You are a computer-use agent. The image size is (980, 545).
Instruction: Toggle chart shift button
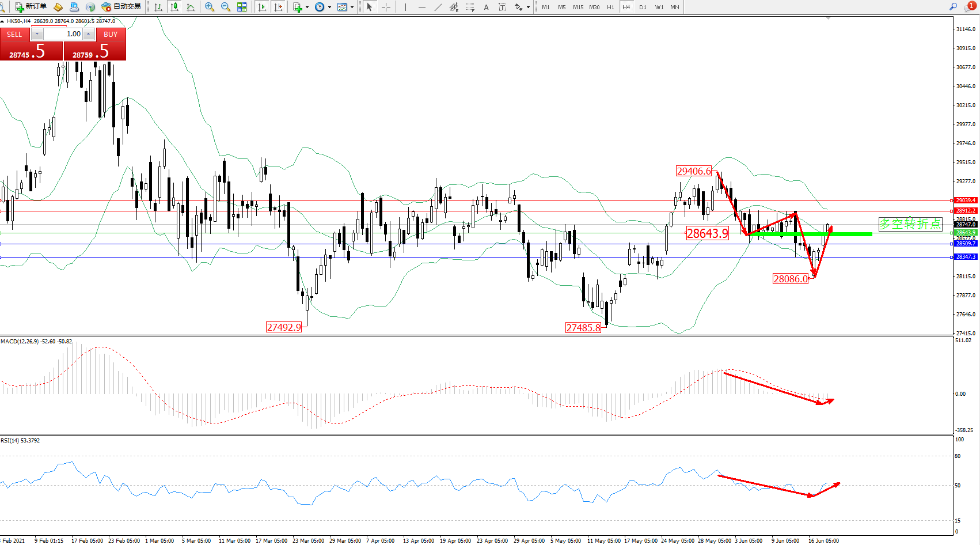278,7
